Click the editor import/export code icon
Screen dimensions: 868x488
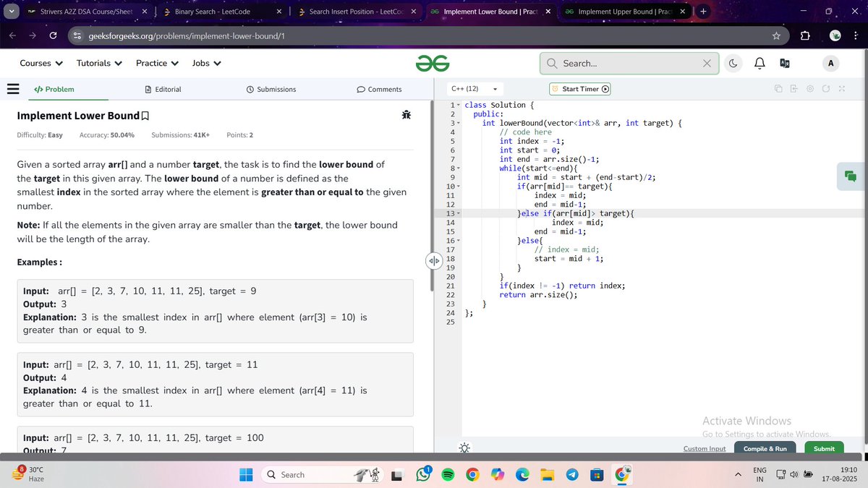tap(793, 89)
